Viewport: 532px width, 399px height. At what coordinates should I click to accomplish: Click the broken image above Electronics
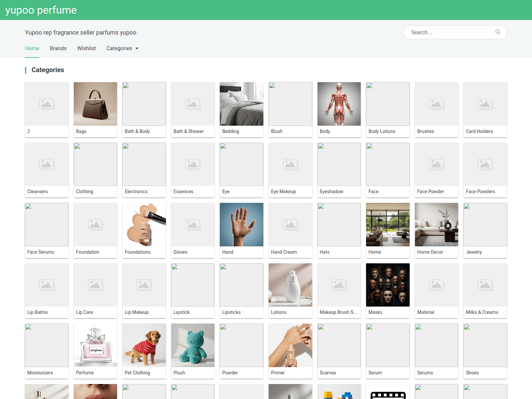pos(144,164)
